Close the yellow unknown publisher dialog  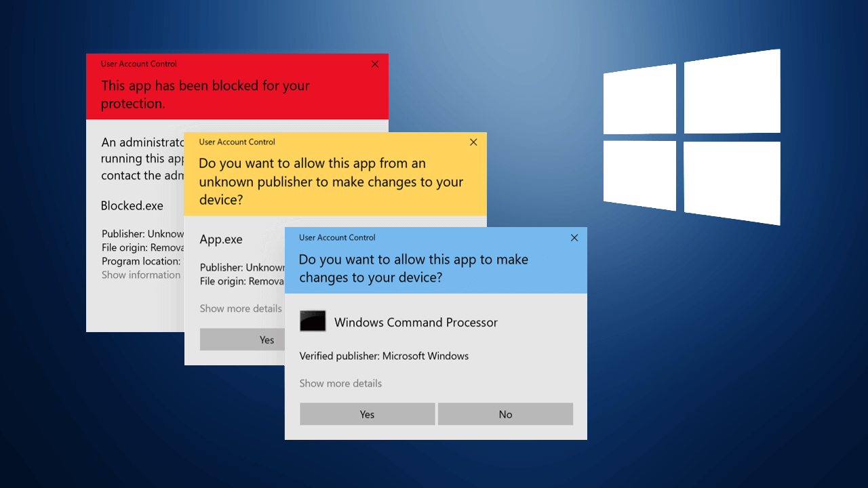[473, 142]
